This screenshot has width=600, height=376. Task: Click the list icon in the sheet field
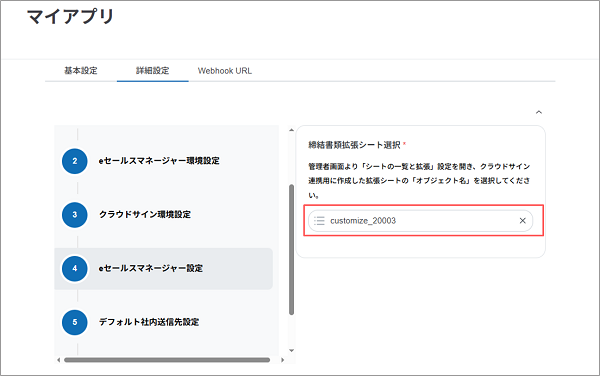tap(319, 221)
